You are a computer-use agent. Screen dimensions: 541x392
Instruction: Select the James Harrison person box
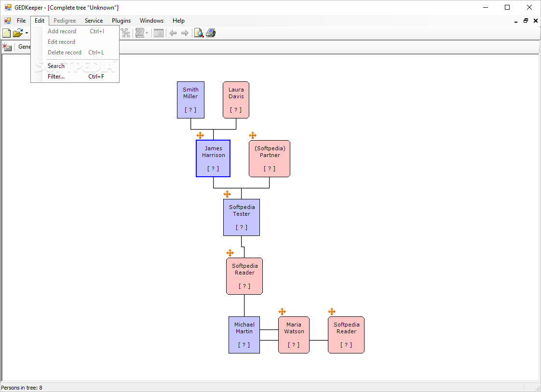(x=213, y=158)
